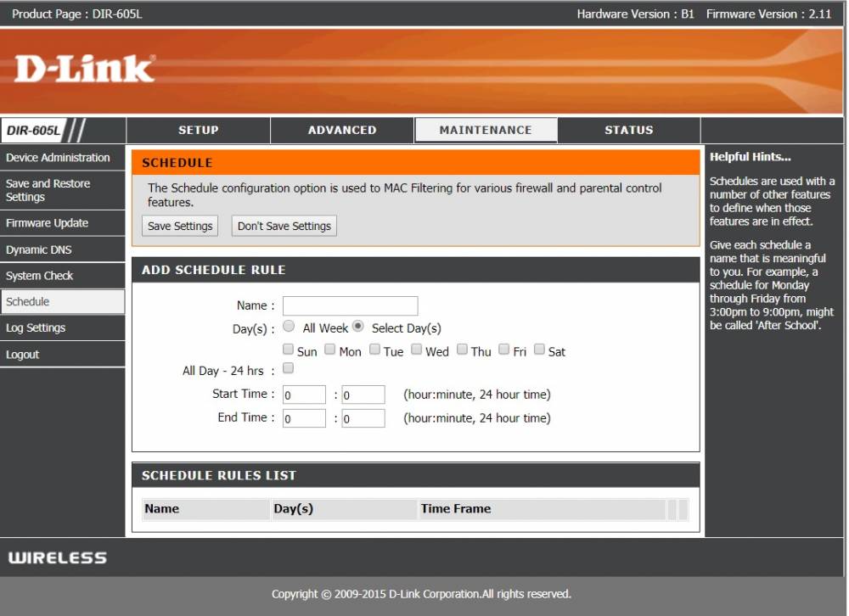Select Schedule in the sidebar menu
The height and width of the screenshot is (616, 849).
(62, 301)
